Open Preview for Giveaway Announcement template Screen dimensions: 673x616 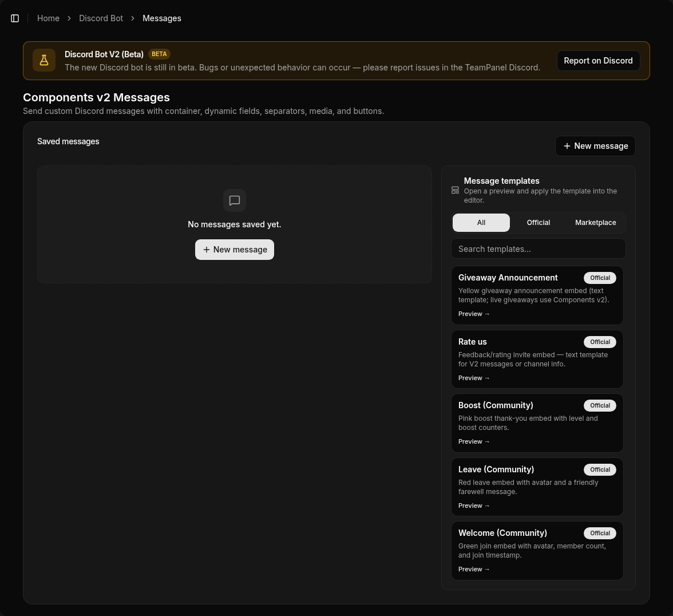(x=474, y=314)
